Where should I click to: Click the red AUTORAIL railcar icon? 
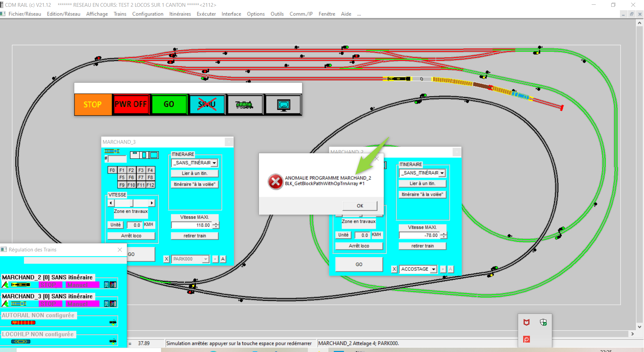[x=23, y=323]
